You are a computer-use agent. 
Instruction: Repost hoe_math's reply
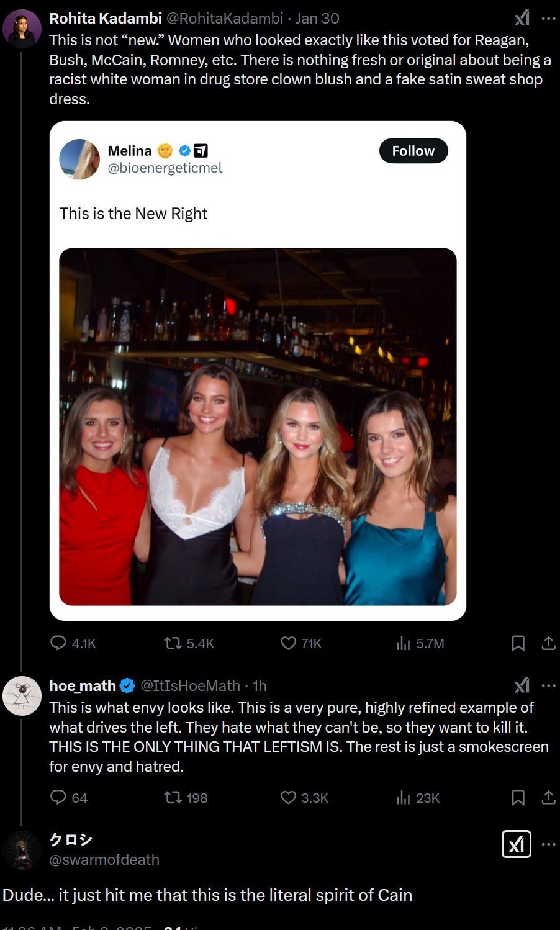173,798
